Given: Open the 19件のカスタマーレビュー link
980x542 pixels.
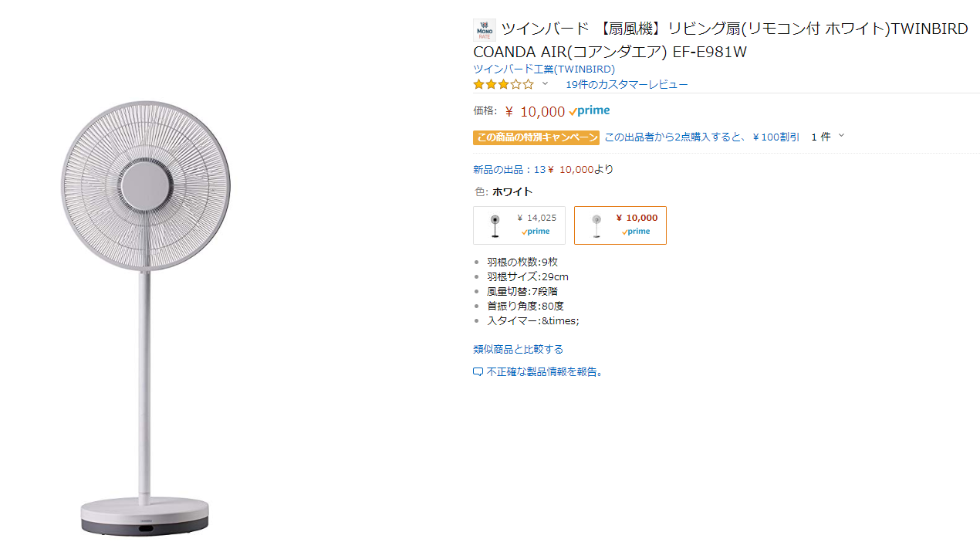Looking at the screenshot, I should pyautogui.click(x=626, y=84).
